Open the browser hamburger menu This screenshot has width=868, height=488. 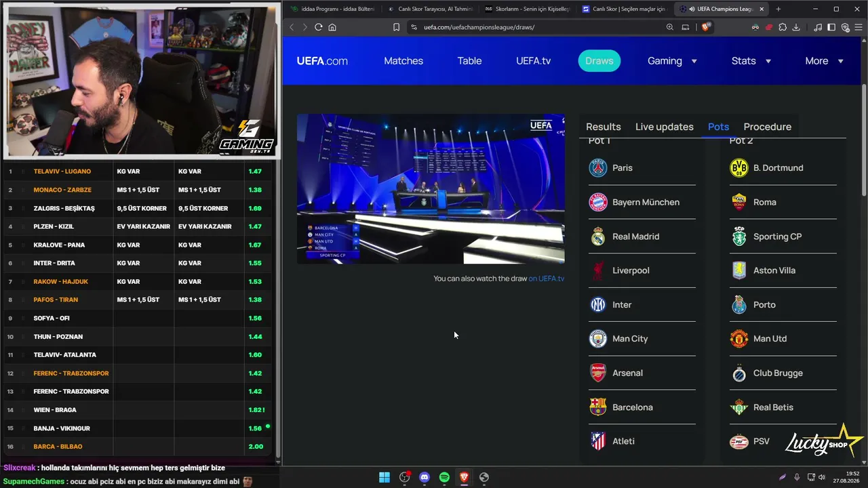coord(857,27)
